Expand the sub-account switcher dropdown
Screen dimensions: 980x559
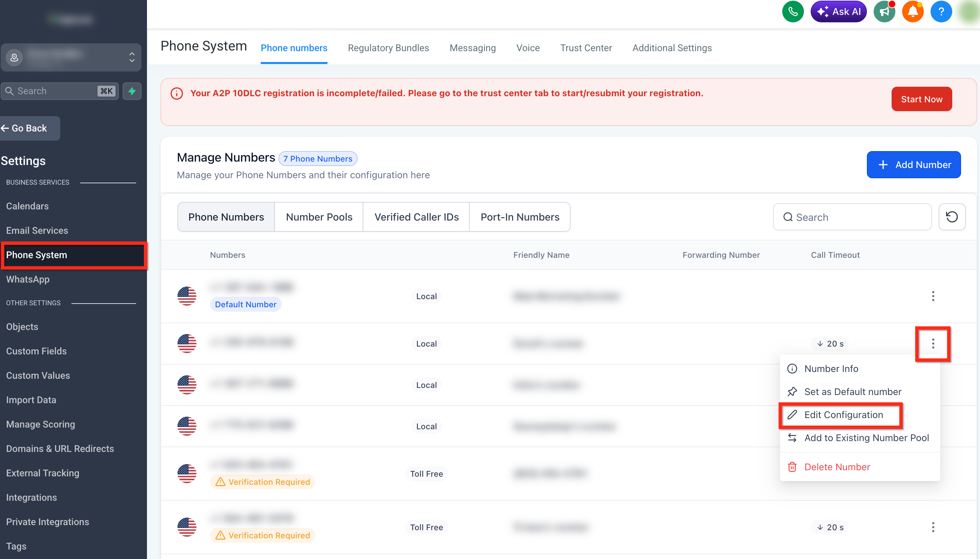[71, 57]
